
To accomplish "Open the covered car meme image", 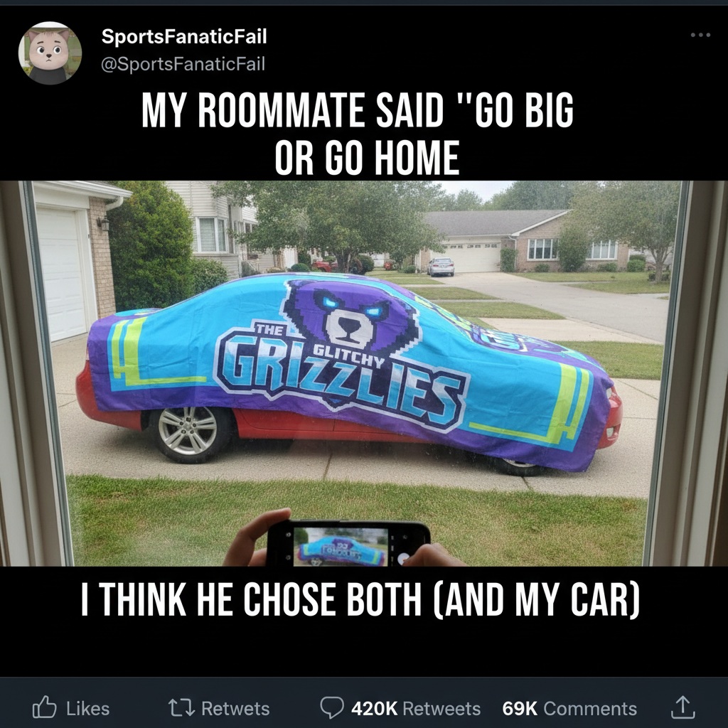I will point(364,373).
